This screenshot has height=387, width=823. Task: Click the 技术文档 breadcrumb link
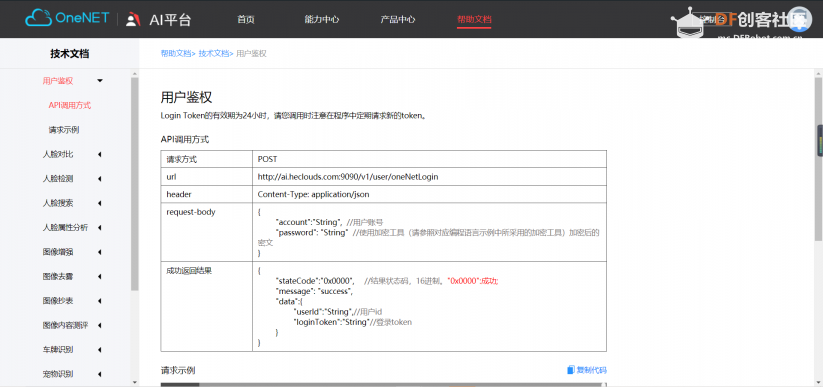coord(214,53)
